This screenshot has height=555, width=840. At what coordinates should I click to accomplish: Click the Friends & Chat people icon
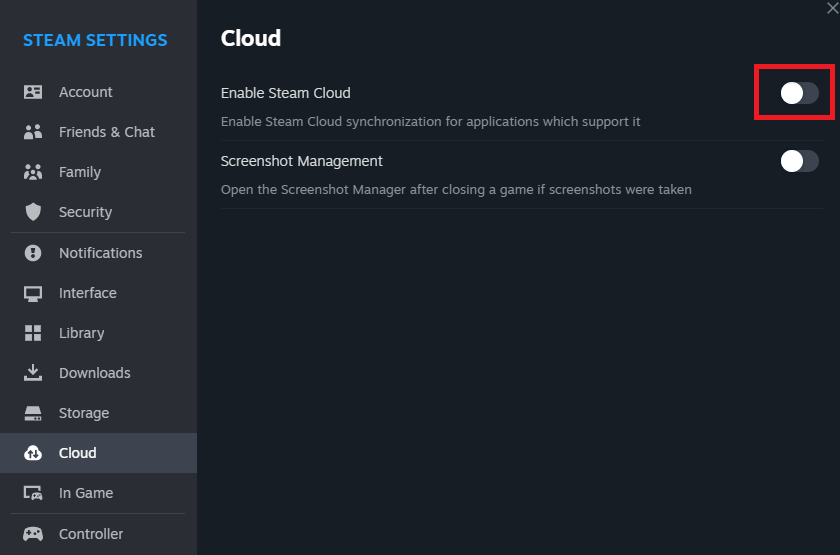pos(33,132)
